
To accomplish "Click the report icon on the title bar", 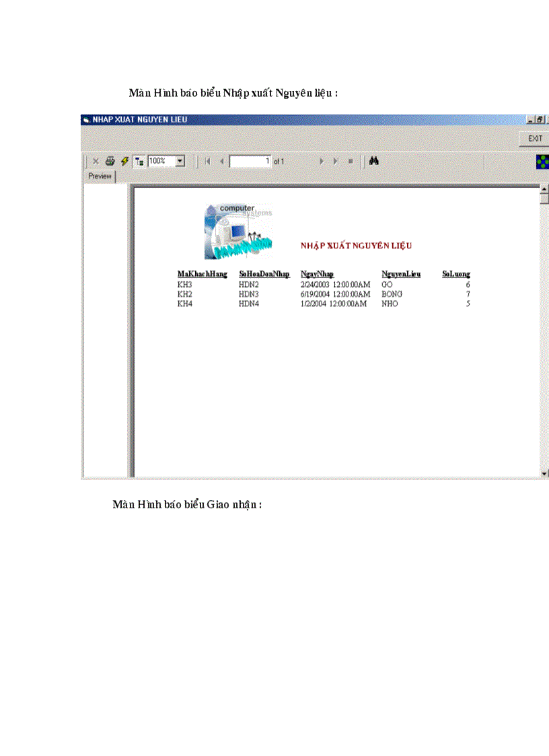I will 86,118.
